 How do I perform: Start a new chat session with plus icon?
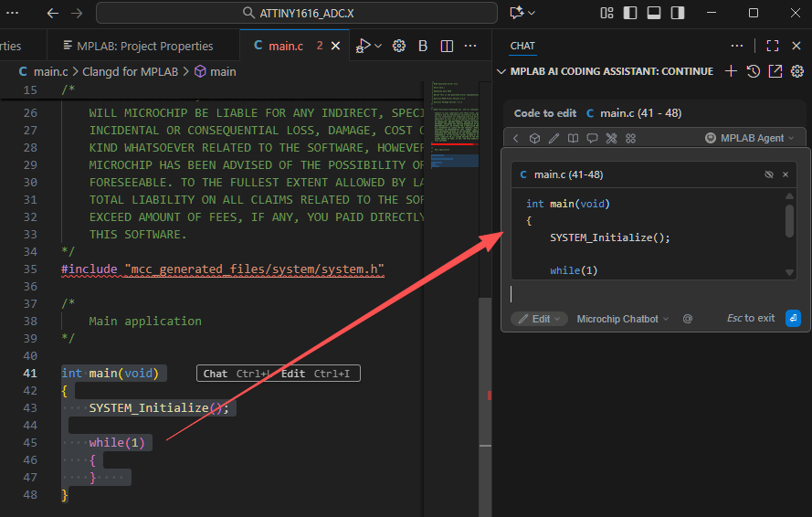point(731,71)
